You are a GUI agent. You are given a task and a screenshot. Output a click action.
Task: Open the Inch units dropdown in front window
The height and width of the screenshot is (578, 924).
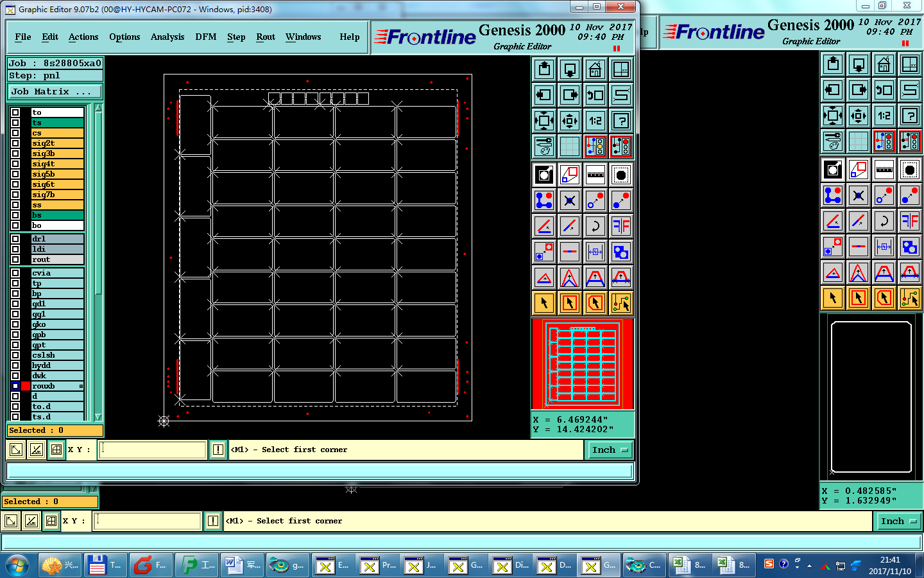coord(610,450)
